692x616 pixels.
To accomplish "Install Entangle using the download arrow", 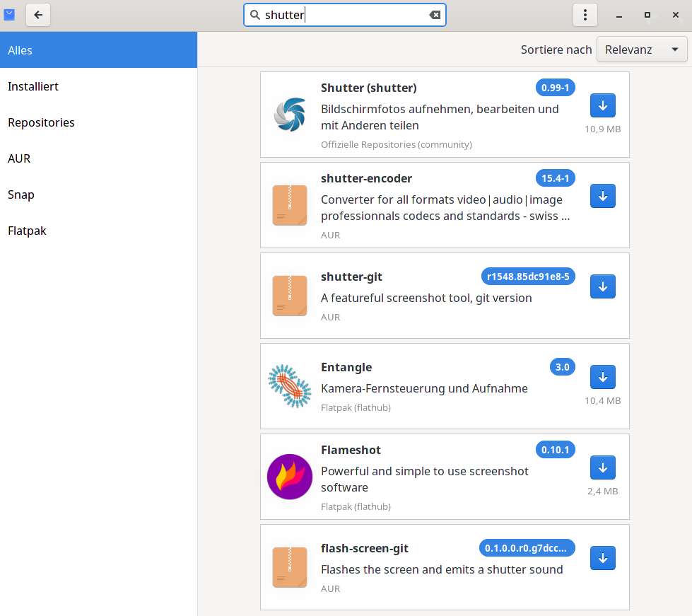I will (602, 377).
